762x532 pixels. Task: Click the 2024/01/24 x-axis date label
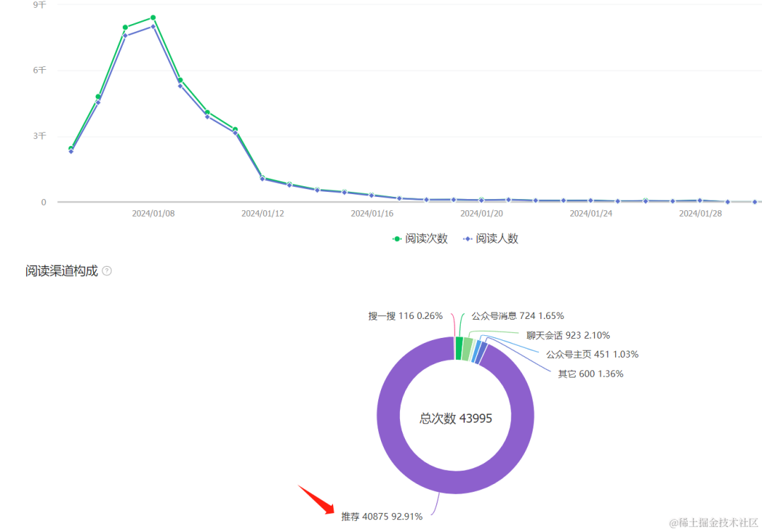point(591,213)
